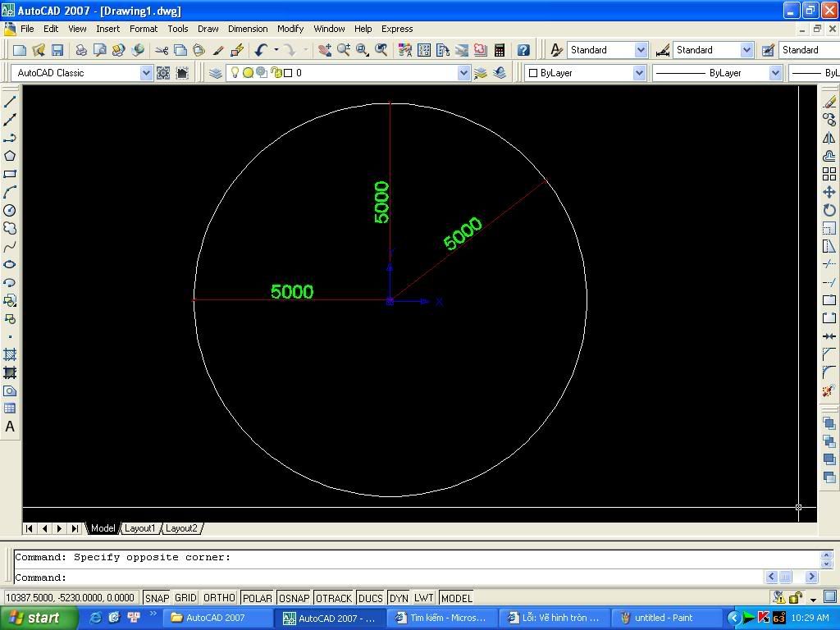This screenshot has width=840, height=630.
Task: Open Tìm kiếm - Microsoft taskbar window
Action: tap(442, 618)
